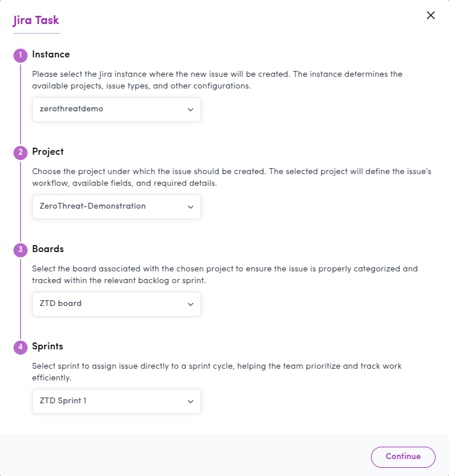Image resolution: width=449 pixels, height=476 pixels.
Task: Expand the chevron on the project selector
Action: pos(191,207)
